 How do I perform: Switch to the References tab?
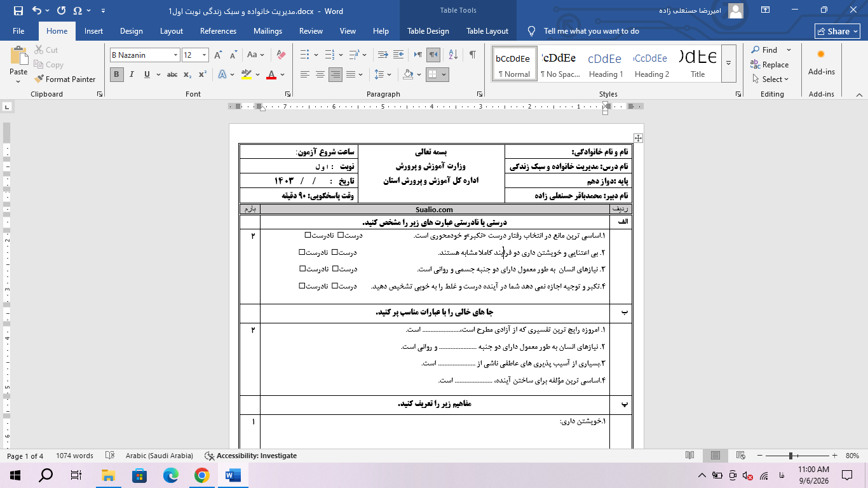[x=218, y=31]
